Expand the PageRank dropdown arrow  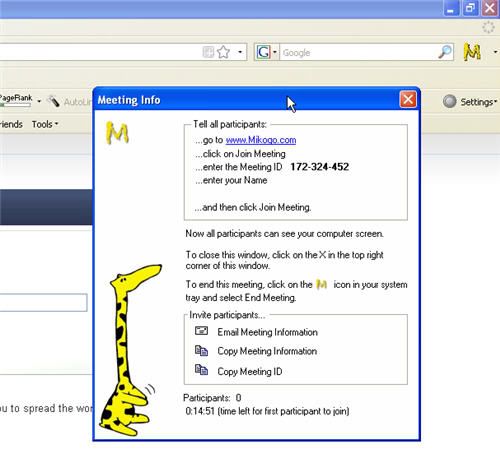(39, 101)
